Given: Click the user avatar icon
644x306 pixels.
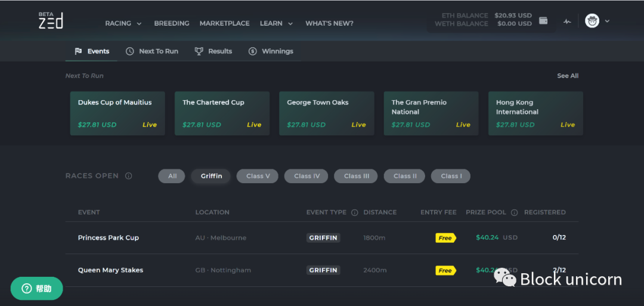Looking at the screenshot, I should pos(592,20).
